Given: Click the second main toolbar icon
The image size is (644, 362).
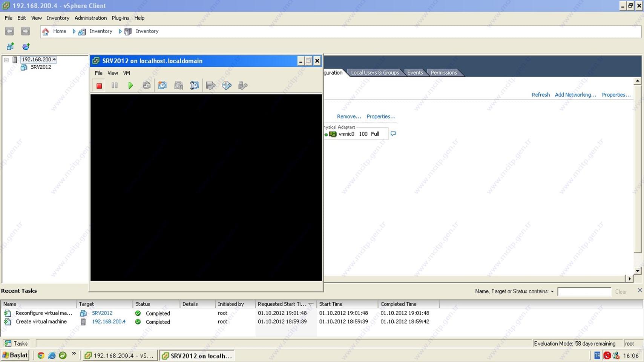Looking at the screenshot, I should coord(26,46).
